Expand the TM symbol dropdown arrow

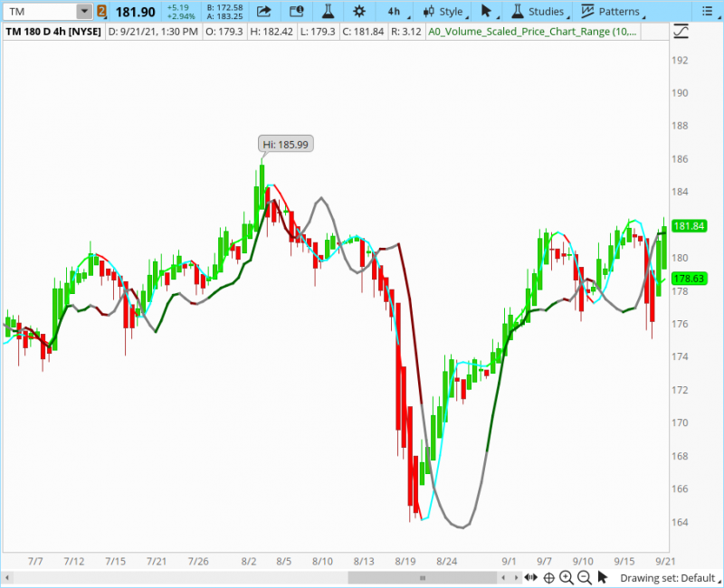pos(83,11)
